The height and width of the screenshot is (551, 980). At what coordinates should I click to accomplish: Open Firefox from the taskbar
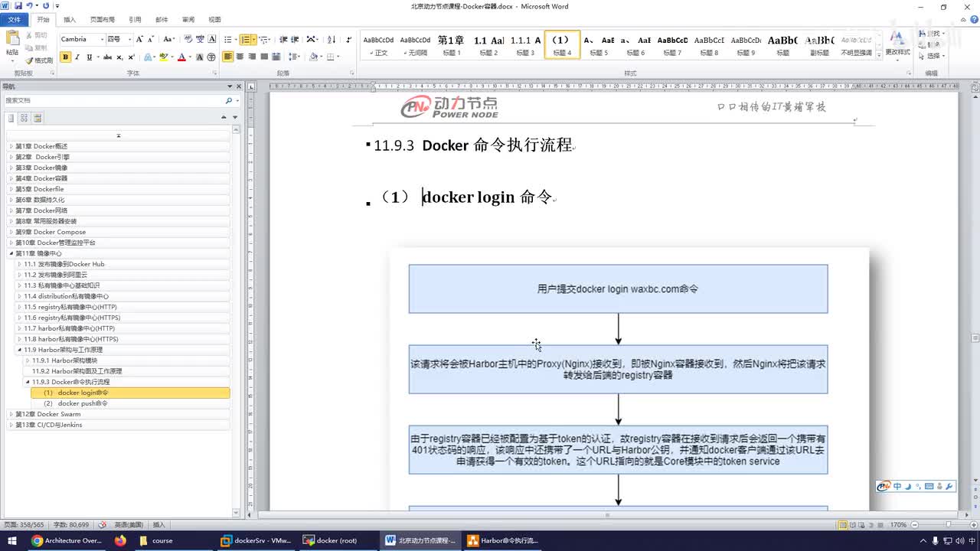click(120, 540)
